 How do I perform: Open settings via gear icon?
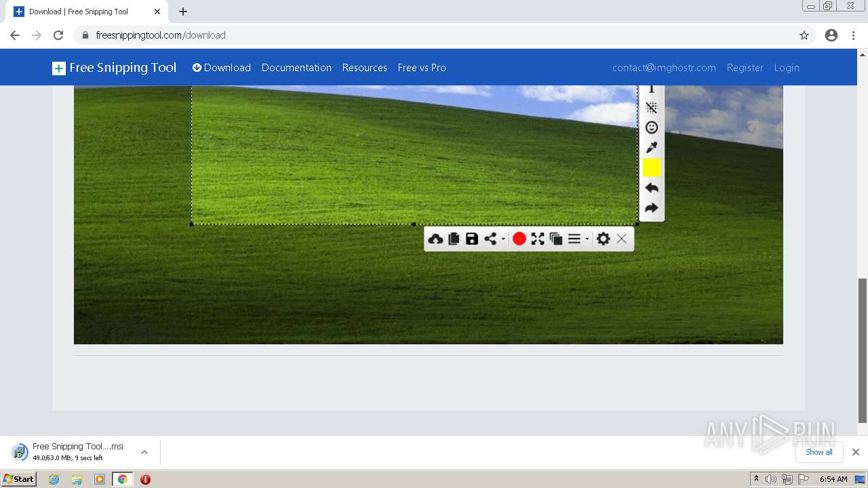click(x=604, y=239)
